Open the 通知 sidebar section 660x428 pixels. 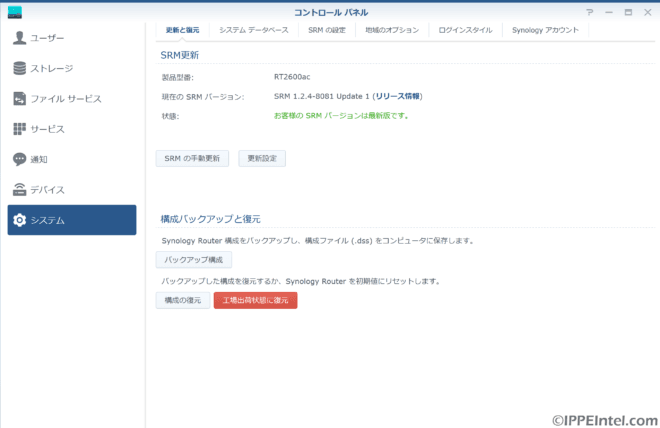tap(72, 159)
